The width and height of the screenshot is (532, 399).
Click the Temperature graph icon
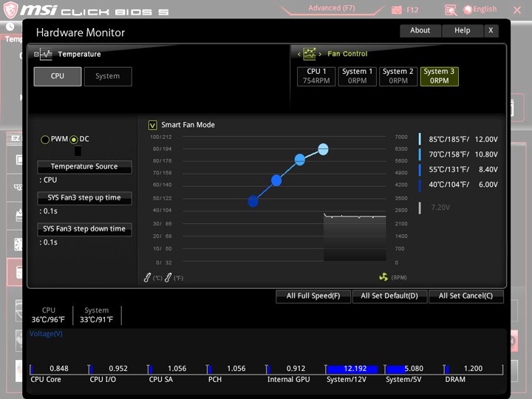[46, 54]
